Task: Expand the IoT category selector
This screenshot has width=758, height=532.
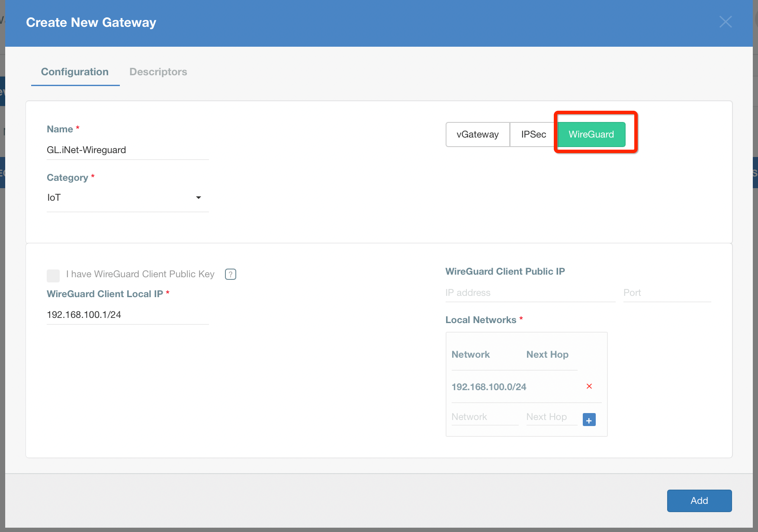Action: coord(199,197)
